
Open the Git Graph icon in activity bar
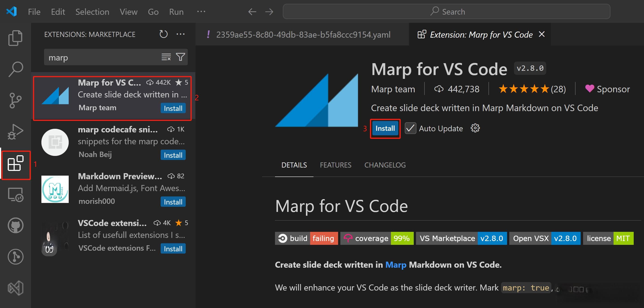click(15, 257)
